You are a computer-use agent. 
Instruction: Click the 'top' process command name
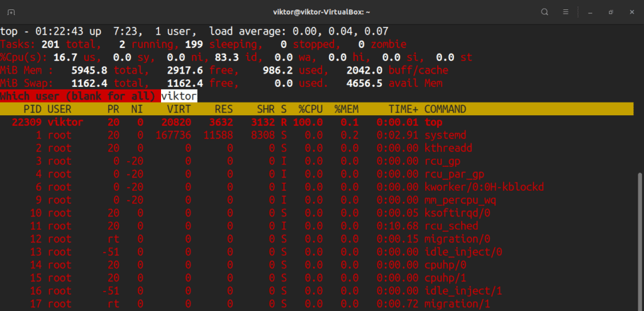pos(433,123)
